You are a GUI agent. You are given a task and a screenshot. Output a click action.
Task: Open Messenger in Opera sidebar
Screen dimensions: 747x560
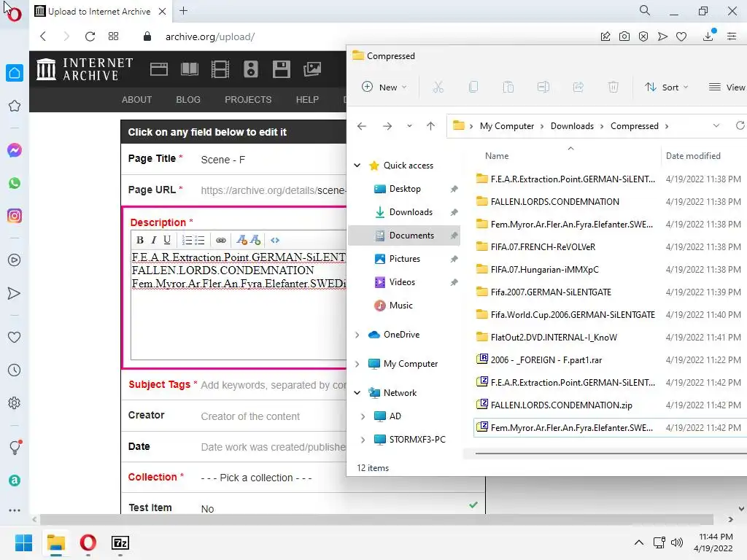15,150
